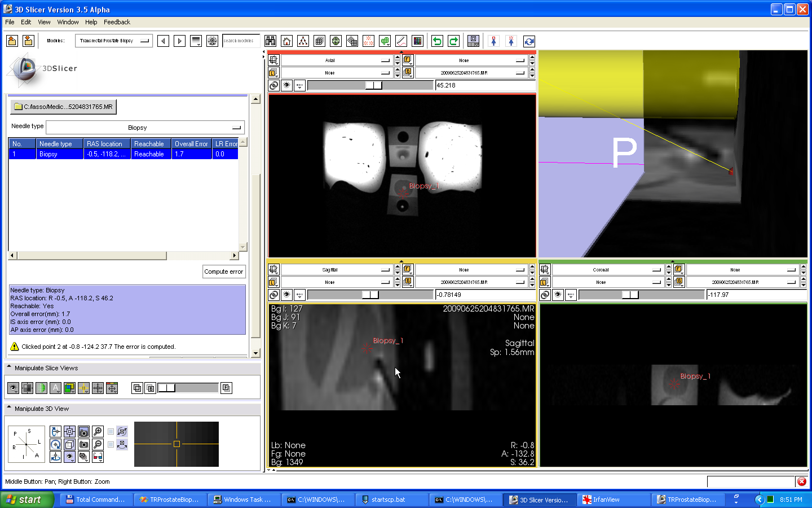Click the green Redo arrow icon

point(453,41)
